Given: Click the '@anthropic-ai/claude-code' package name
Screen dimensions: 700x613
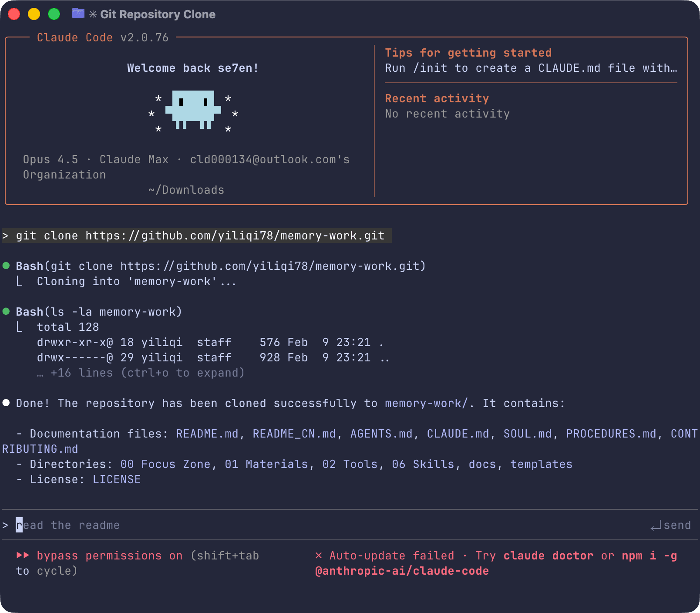Looking at the screenshot, I should click(402, 571).
